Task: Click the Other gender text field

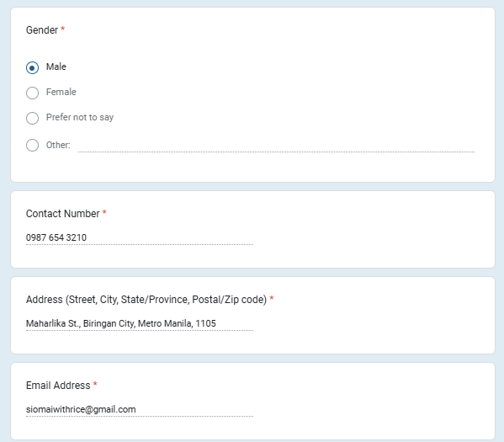Action: coord(276,146)
